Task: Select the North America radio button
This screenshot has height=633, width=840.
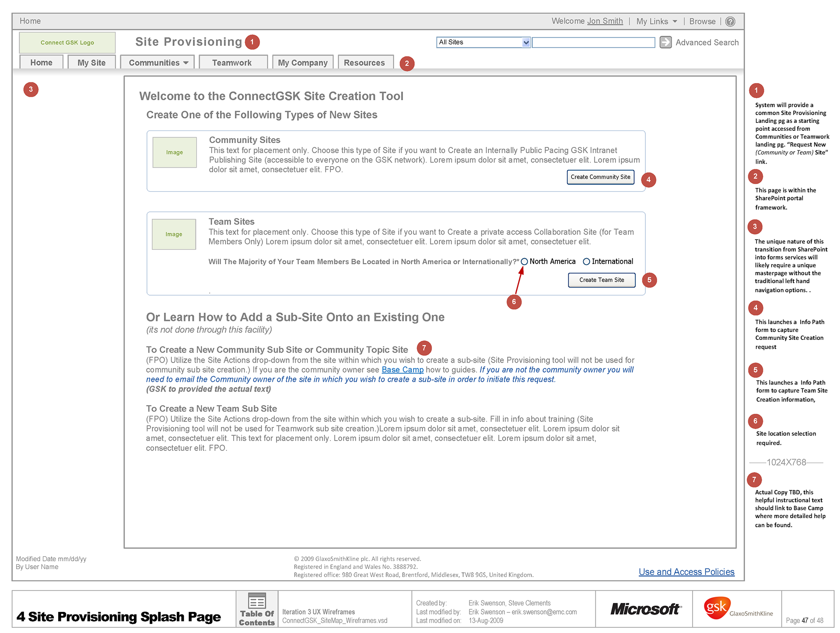Action: [x=524, y=262]
